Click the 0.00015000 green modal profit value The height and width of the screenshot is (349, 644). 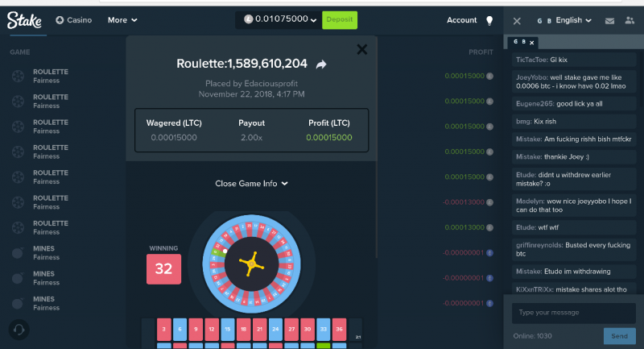(329, 138)
